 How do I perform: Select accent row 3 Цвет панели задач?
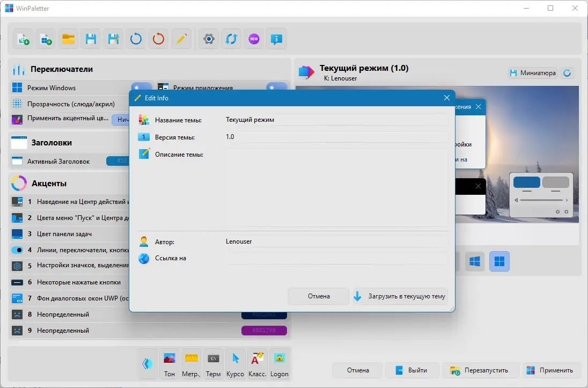(x=70, y=234)
